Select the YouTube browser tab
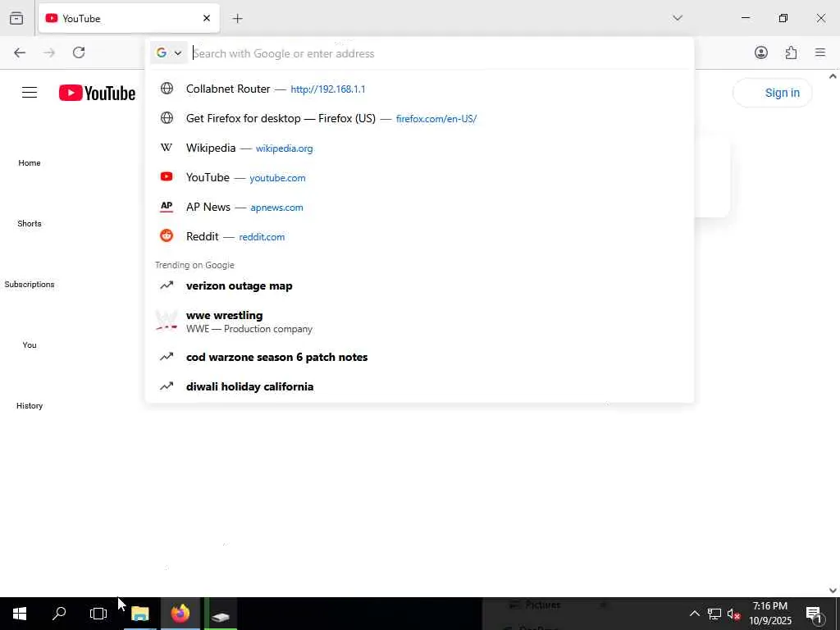 (x=129, y=18)
